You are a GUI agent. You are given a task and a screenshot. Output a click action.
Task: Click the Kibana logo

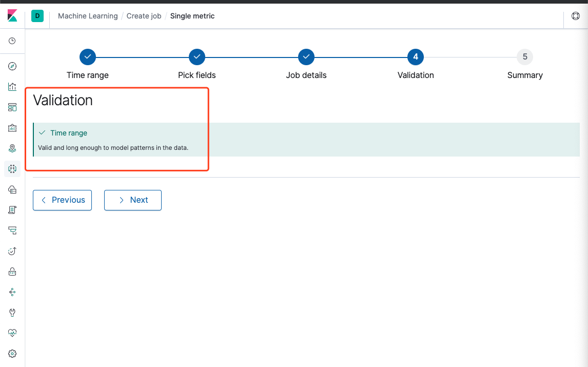[x=12, y=16]
